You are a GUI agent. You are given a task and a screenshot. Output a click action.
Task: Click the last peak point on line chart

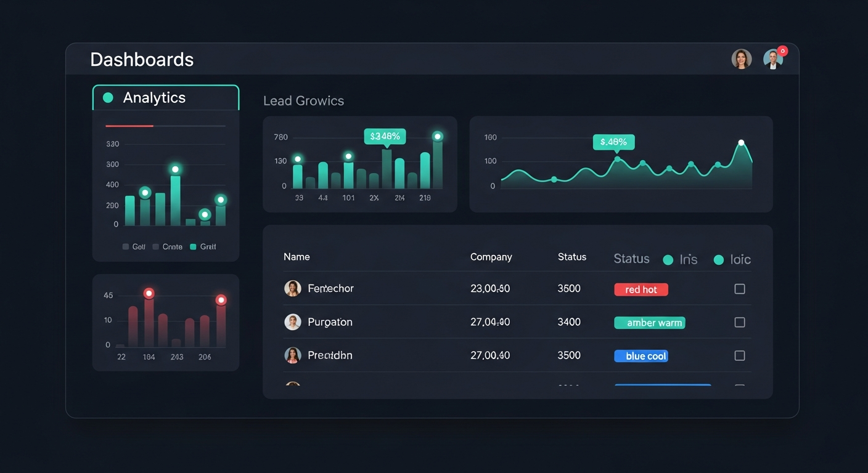[741, 142]
